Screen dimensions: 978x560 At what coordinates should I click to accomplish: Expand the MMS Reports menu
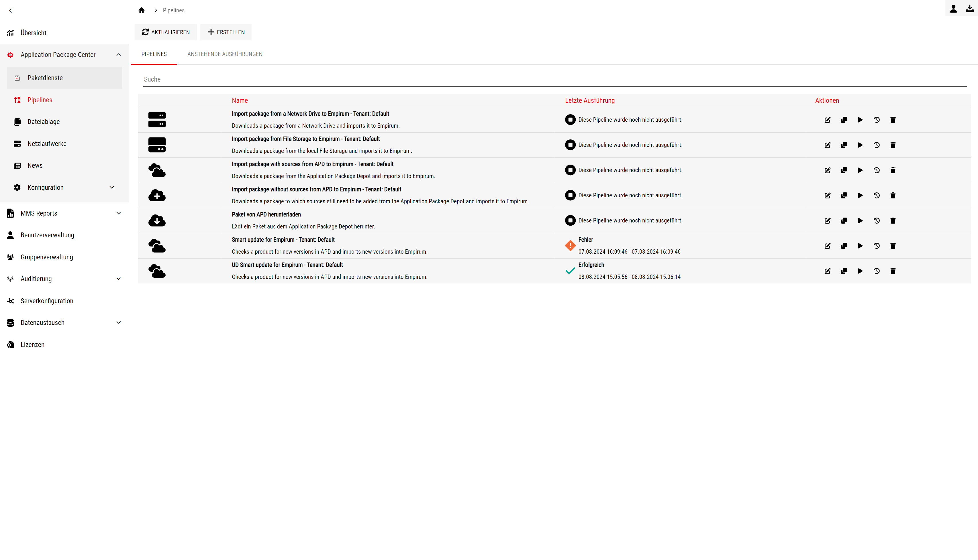point(119,213)
